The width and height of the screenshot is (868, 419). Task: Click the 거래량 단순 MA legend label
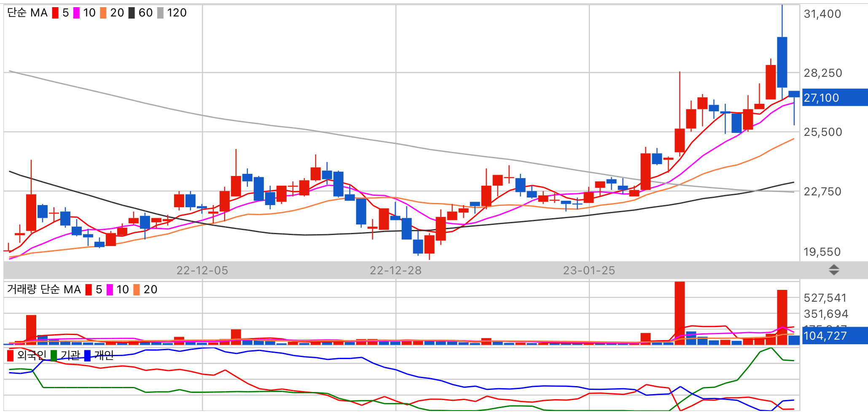44,289
